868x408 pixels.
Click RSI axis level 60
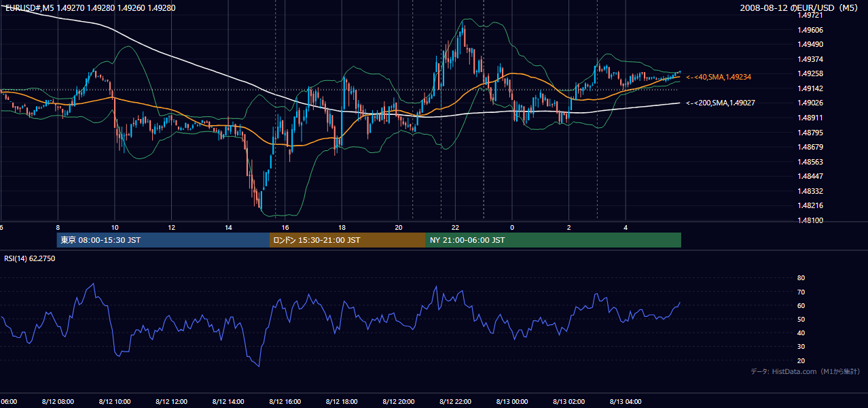click(x=801, y=305)
